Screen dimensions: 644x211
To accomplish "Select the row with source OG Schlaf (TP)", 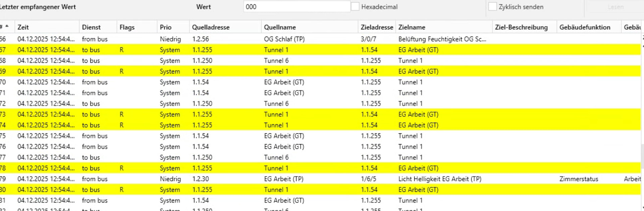I will coord(284,39).
